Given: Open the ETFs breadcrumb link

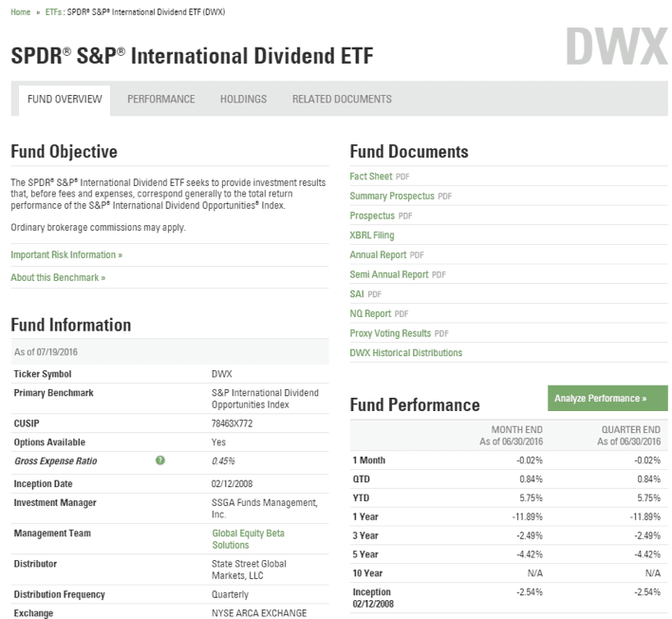Looking at the screenshot, I should tap(53, 12).
